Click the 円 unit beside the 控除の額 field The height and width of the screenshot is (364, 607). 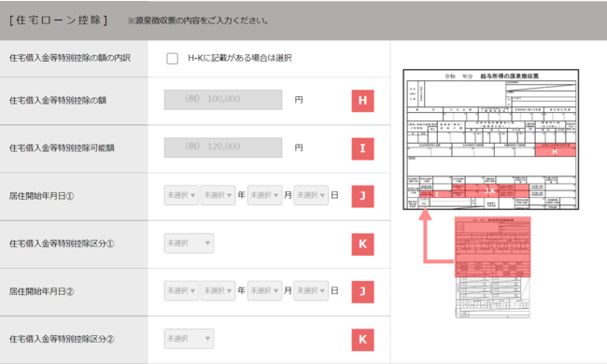tap(299, 100)
